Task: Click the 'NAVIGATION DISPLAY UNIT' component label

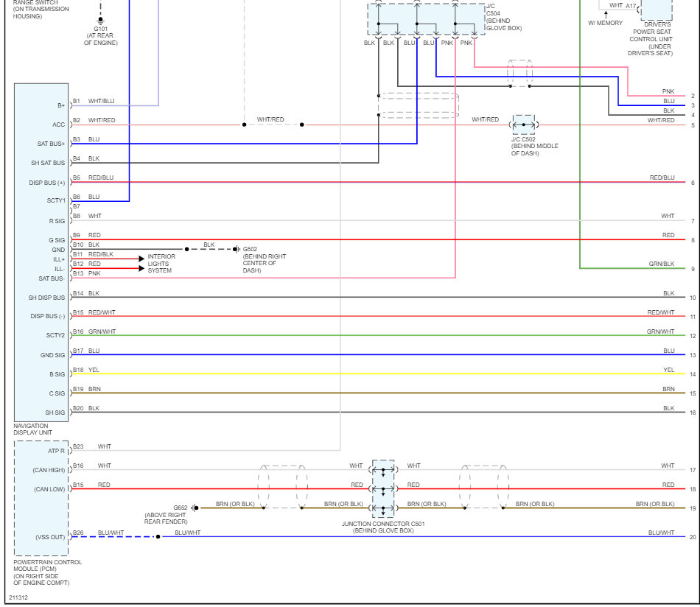Action: coord(32,429)
